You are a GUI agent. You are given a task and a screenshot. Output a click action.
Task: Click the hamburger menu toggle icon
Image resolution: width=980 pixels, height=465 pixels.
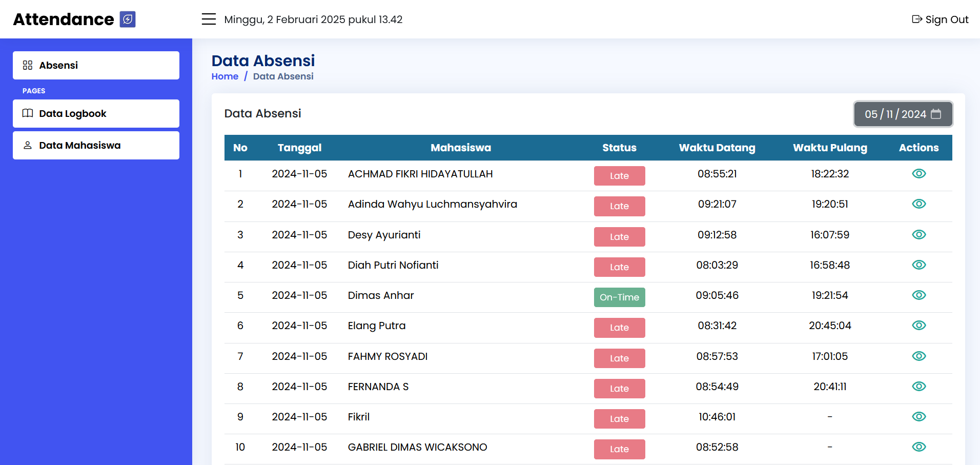(x=209, y=19)
